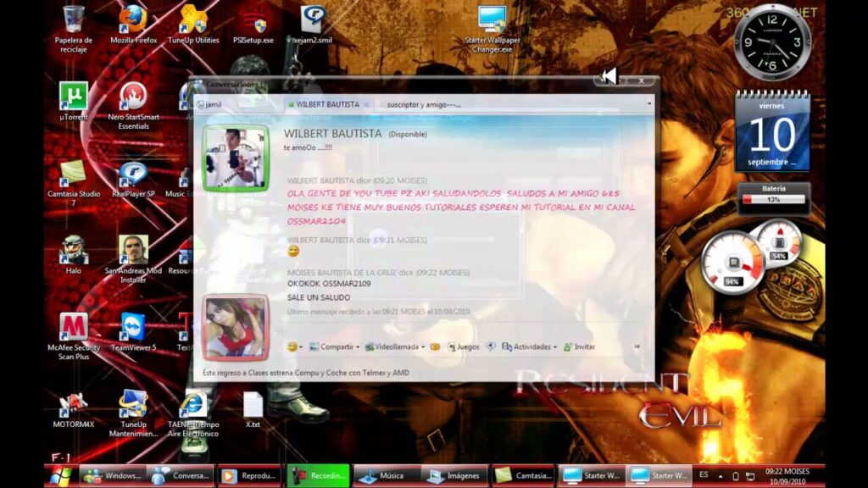Screen dimensions: 868x488
Task: Click the nudge icon beside Juegos
Action: point(490,347)
